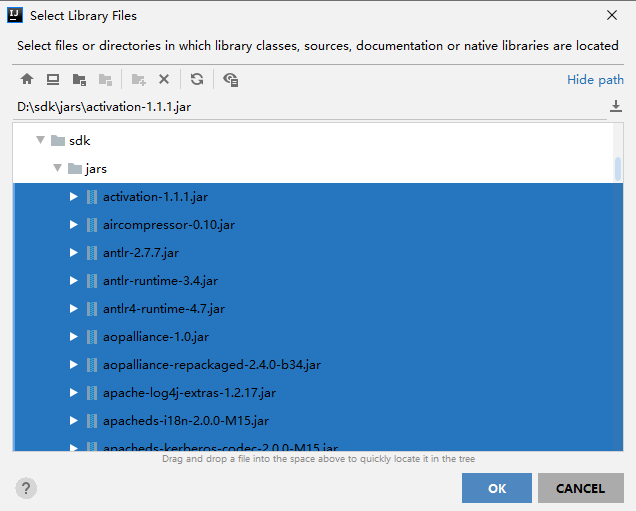Click the vertical scrollbar thumb of file tree
636x511 pixels.
(x=618, y=169)
